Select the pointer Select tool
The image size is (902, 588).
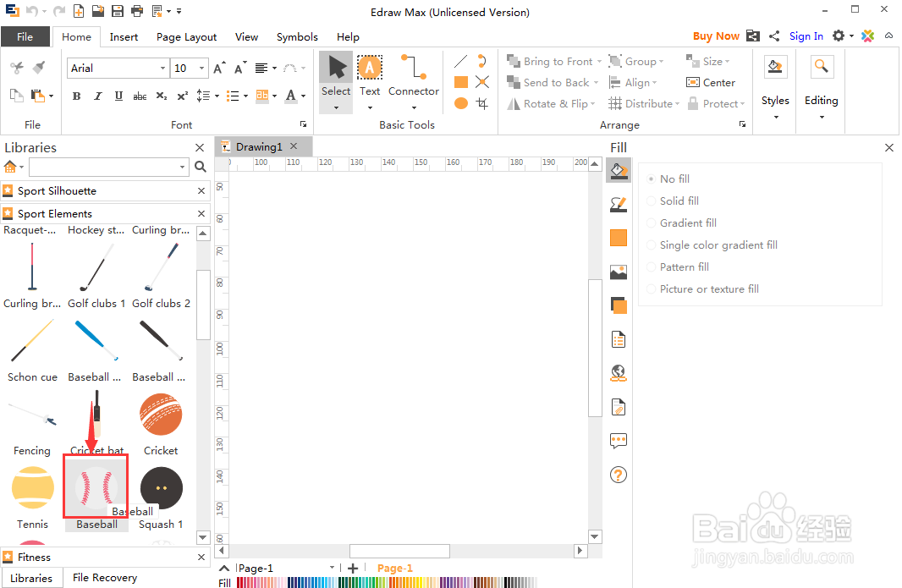click(336, 82)
